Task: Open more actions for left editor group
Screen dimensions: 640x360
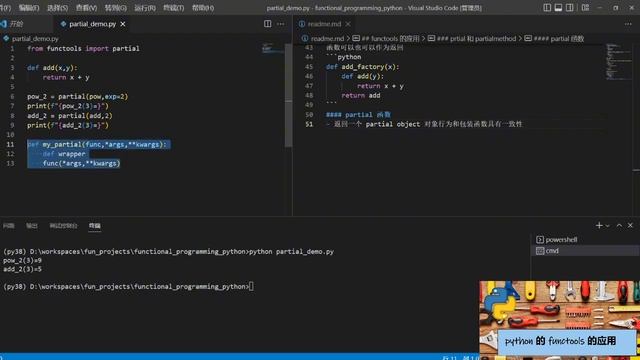Action: coord(280,24)
